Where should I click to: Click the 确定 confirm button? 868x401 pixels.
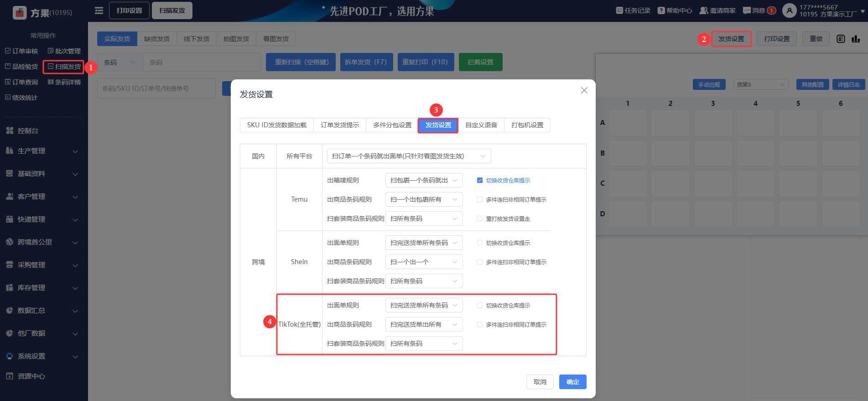point(572,382)
